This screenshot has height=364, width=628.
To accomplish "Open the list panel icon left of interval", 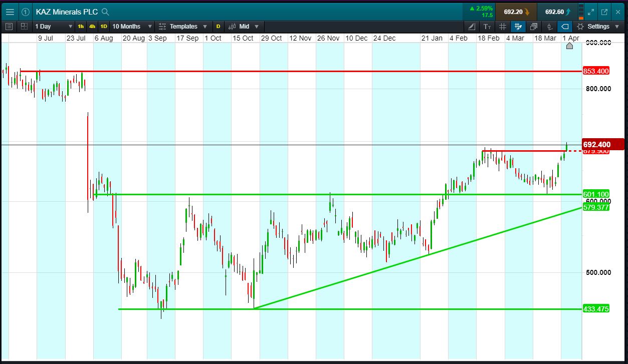I will [x=9, y=27].
